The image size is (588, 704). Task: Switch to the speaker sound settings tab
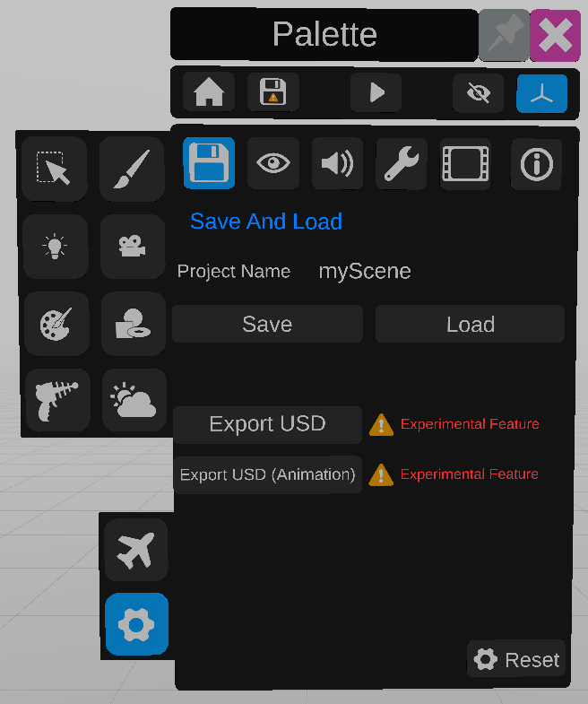[x=338, y=163]
